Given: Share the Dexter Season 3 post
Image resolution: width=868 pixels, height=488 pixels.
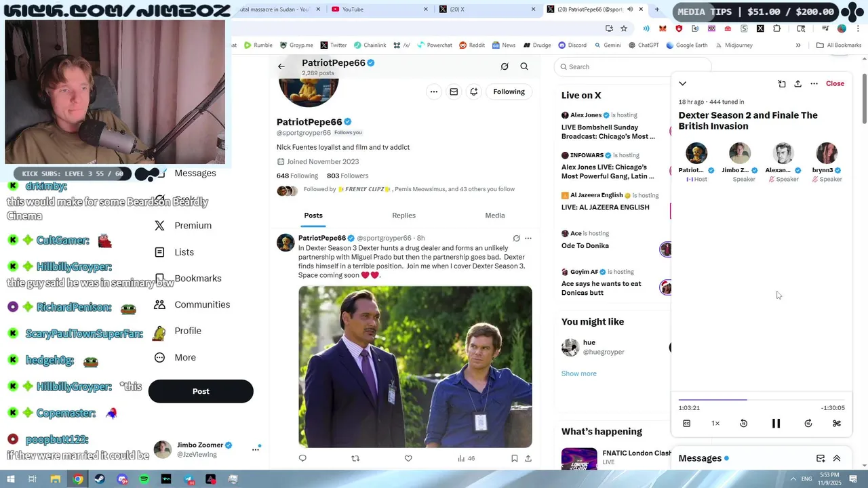Looking at the screenshot, I should coord(528,458).
